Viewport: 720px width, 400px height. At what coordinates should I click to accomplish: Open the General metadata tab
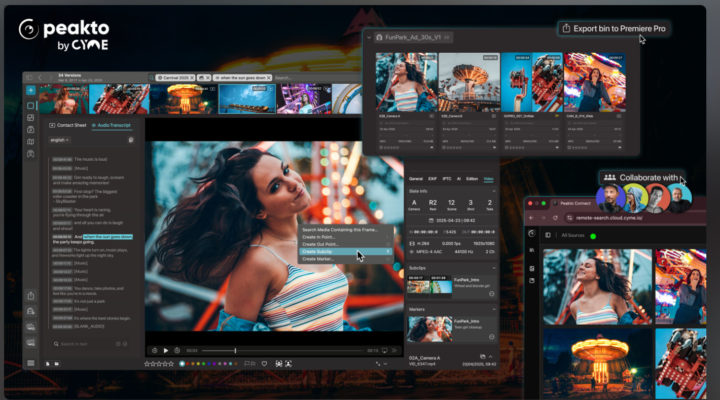point(416,179)
